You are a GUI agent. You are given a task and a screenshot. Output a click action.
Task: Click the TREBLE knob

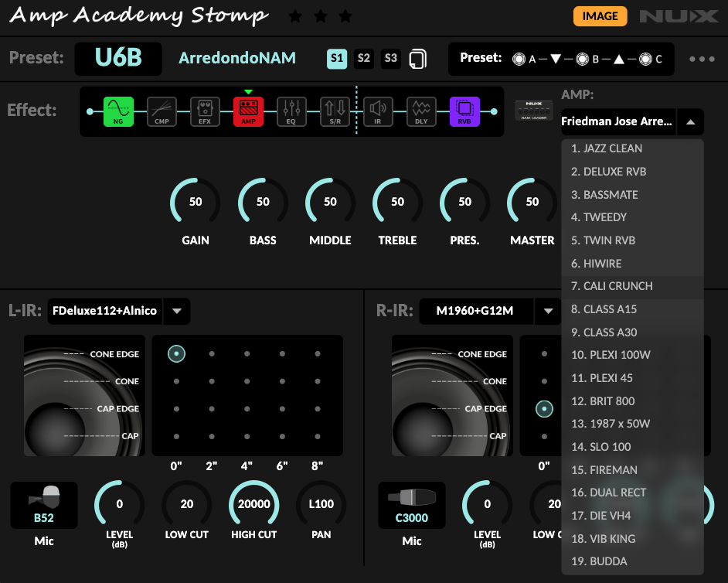click(x=397, y=202)
